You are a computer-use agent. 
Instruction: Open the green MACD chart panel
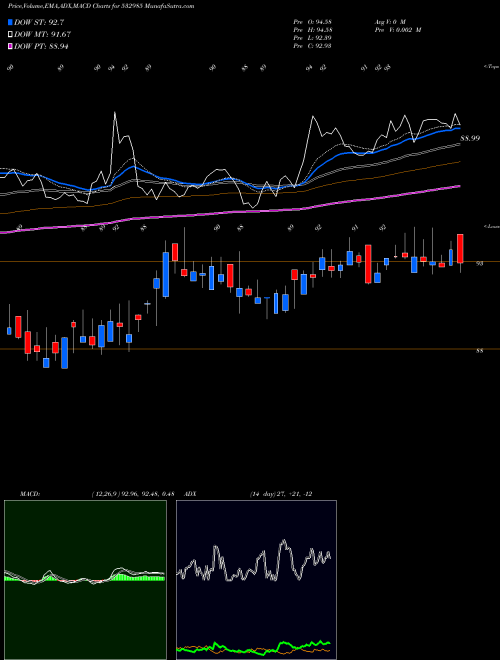pos(85,580)
